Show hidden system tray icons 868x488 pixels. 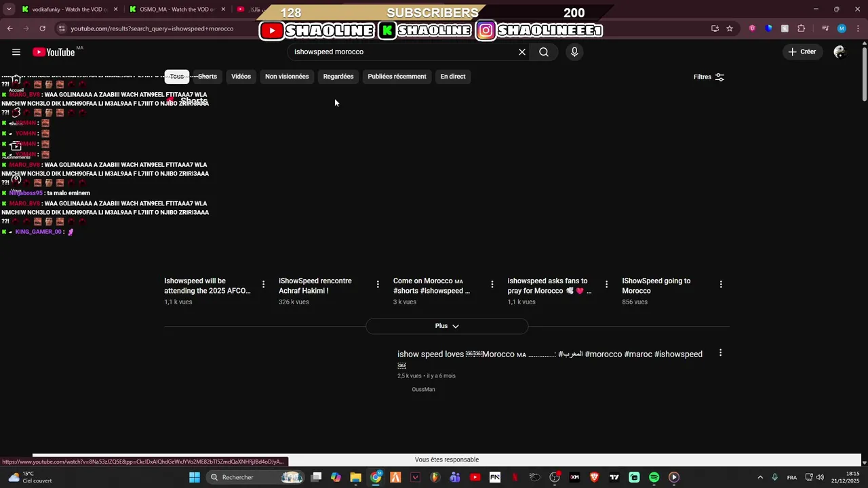click(760, 477)
